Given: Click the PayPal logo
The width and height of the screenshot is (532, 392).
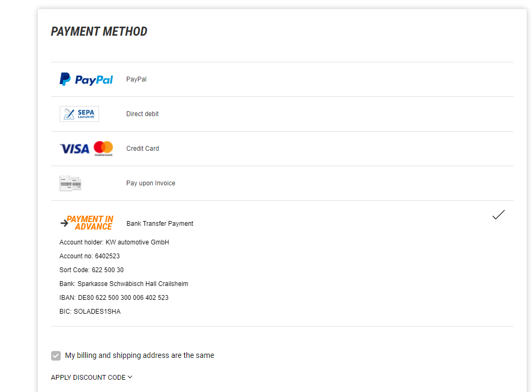Looking at the screenshot, I should (x=86, y=79).
